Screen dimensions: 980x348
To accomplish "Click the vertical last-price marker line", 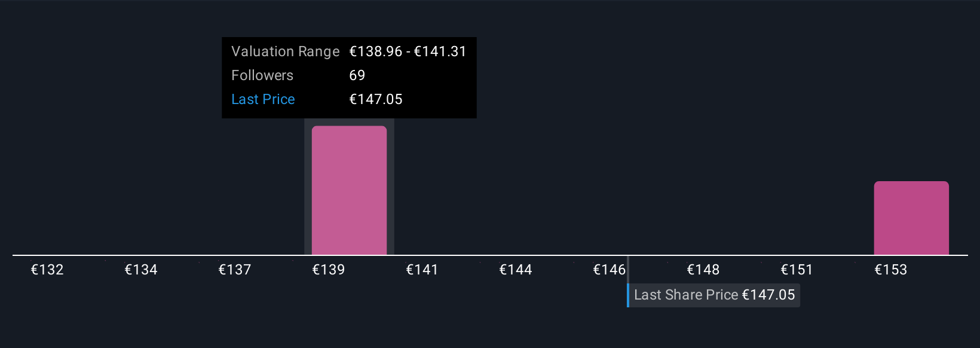I will (628, 281).
